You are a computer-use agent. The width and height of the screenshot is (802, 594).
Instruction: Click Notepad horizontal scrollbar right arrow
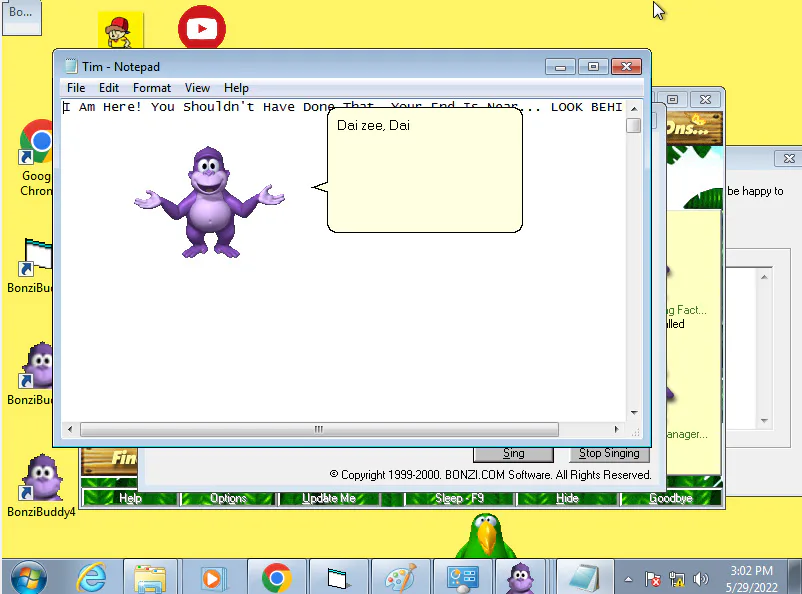tap(616, 429)
